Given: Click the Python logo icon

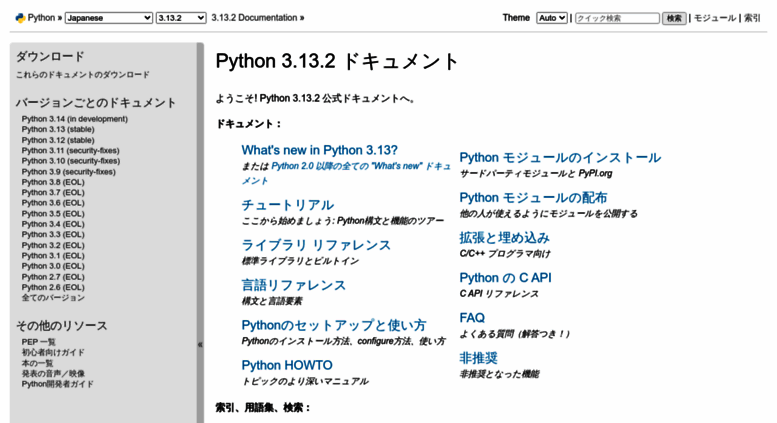Looking at the screenshot, I should coord(20,18).
